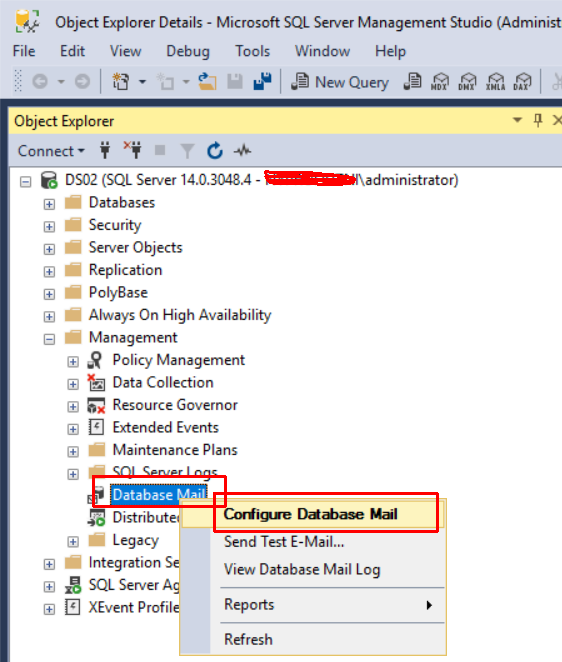Screen dimensions: 562x662
Task: Expand the Replication folder
Action: tap(49, 271)
